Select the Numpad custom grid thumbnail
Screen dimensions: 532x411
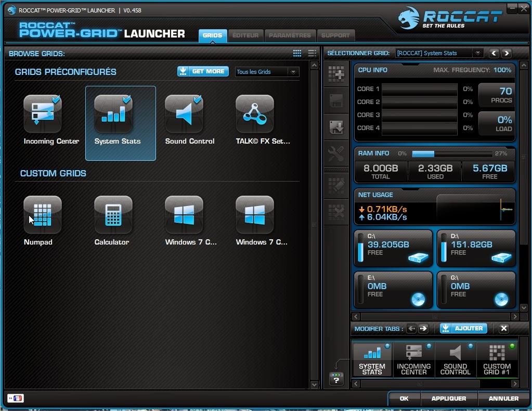tap(42, 214)
